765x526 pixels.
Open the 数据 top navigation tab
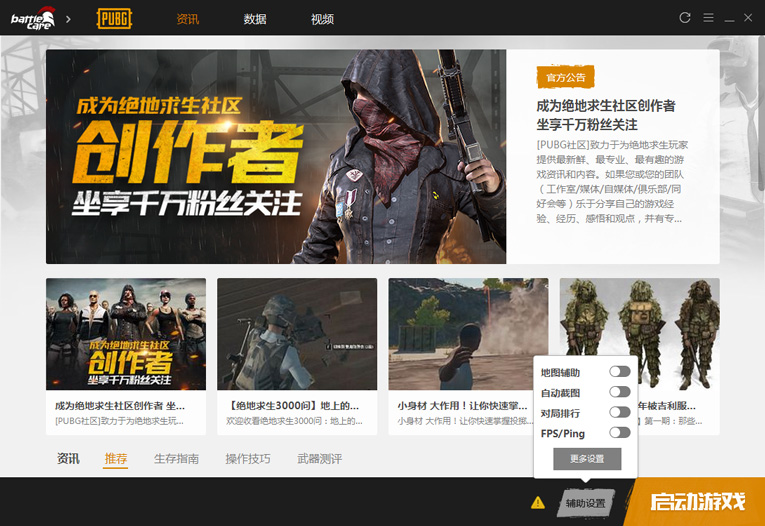(x=255, y=19)
